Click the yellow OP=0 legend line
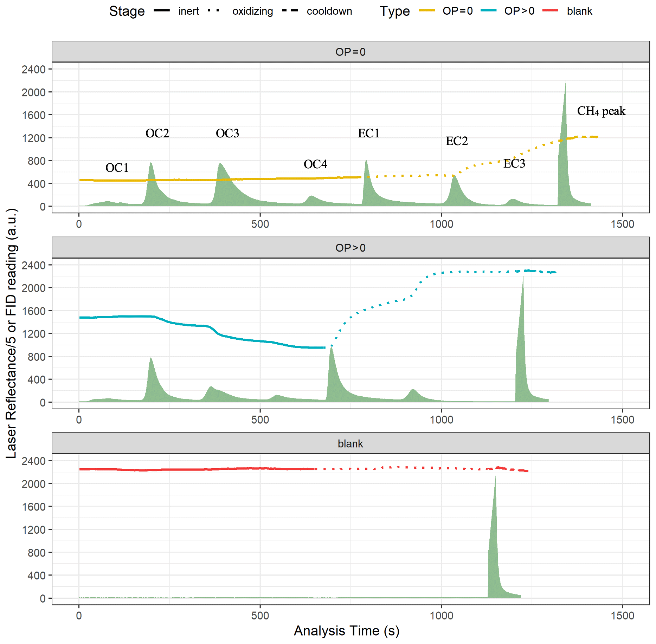The height and width of the screenshot is (644, 656). (427, 11)
